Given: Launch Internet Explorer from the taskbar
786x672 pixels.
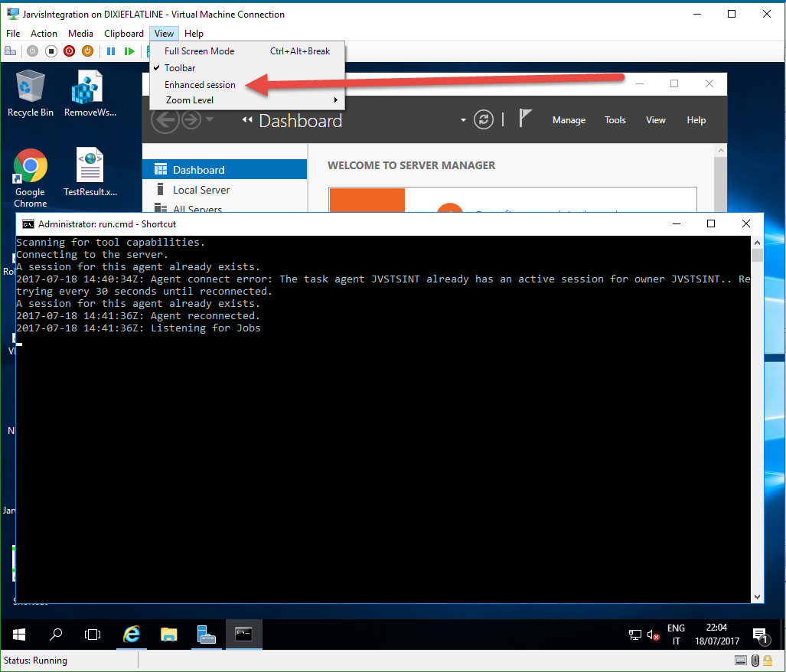Looking at the screenshot, I should click(x=132, y=634).
